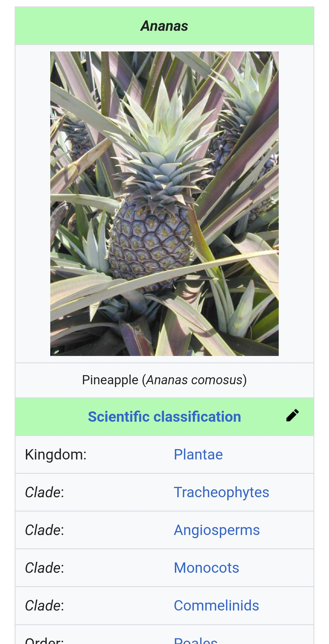
Task: Click the pencil edit icon
Action: [x=292, y=415]
